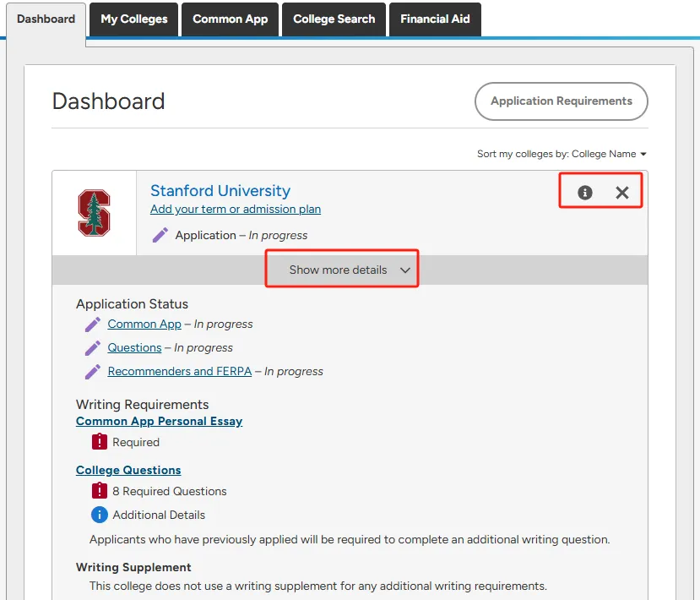Image resolution: width=700 pixels, height=600 pixels.
Task: Click the pencil icon next to Recommenders and FERPA
Action: pyautogui.click(x=93, y=371)
